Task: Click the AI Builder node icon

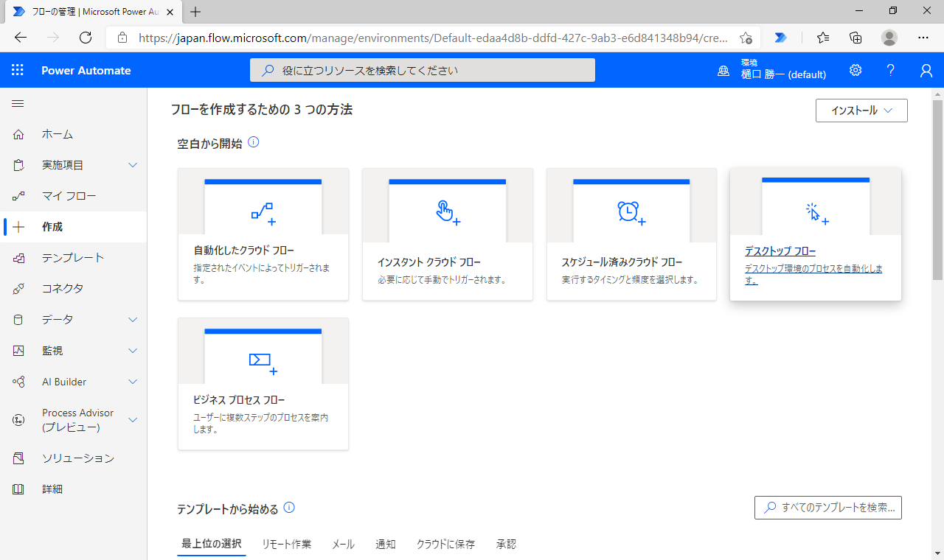Action: [x=18, y=382]
